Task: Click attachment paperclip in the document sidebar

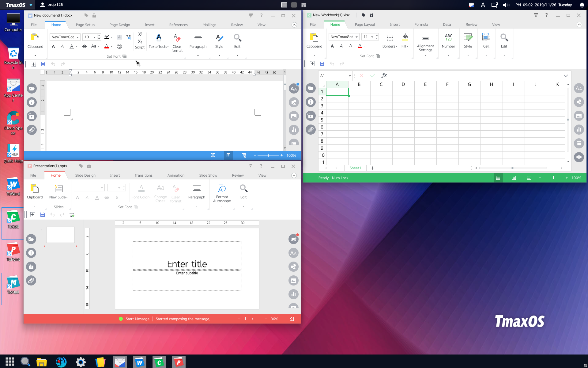Action: [x=32, y=130]
